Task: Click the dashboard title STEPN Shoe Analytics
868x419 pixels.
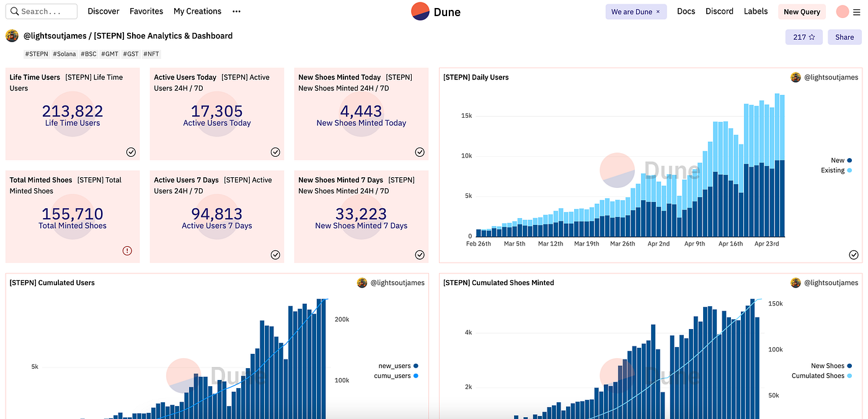Action: [164, 36]
